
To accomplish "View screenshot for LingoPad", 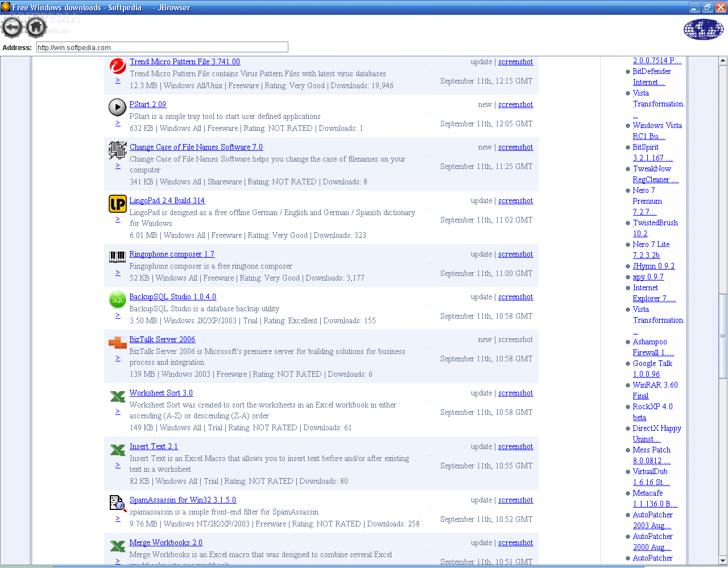I will 516,200.
